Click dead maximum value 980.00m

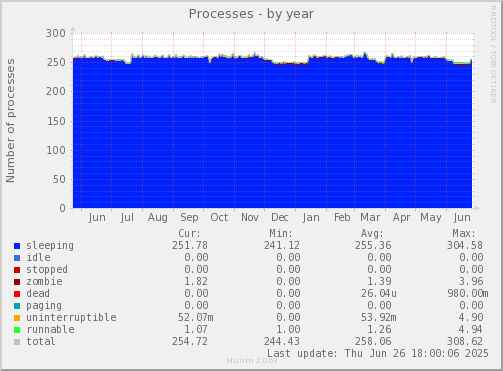[x=468, y=294]
